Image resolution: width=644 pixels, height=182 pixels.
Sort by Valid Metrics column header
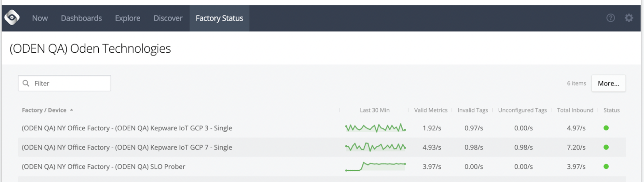click(x=431, y=110)
